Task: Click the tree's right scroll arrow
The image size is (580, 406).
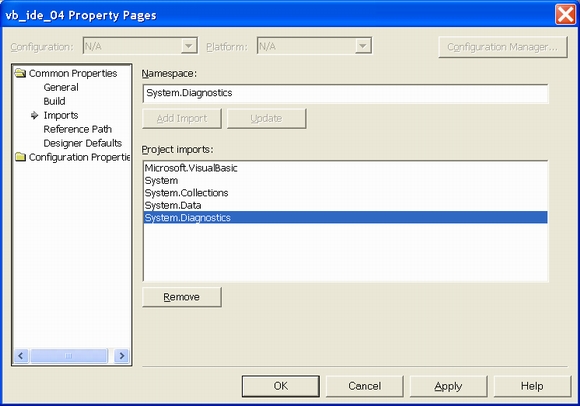Action: (x=121, y=356)
